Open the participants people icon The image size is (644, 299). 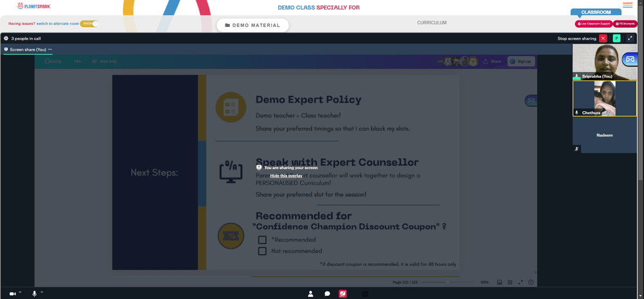[310, 294]
